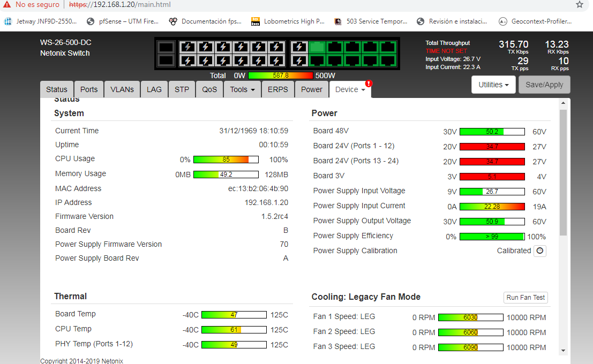Click the bookmark star in the address bar
This screenshot has width=593, height=364.
pos(579,5)
